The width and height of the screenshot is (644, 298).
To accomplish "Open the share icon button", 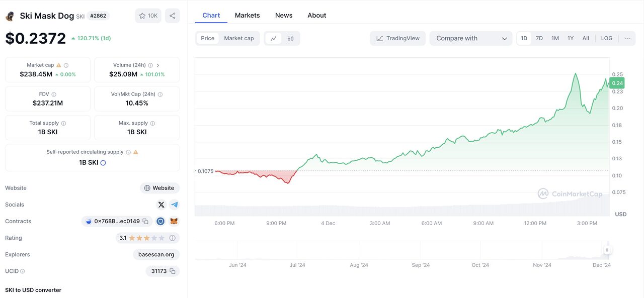I will point(173,16).
